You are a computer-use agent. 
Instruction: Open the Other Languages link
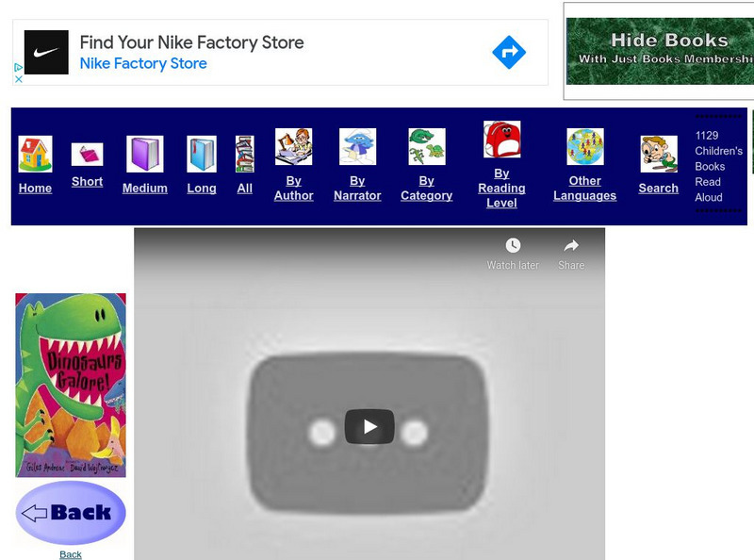point(584,189)
